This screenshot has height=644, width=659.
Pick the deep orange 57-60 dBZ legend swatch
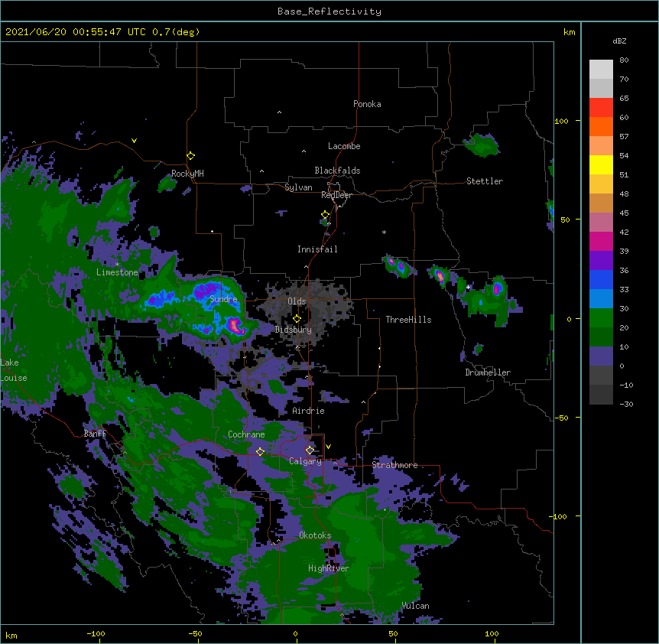tap(601, 126)
